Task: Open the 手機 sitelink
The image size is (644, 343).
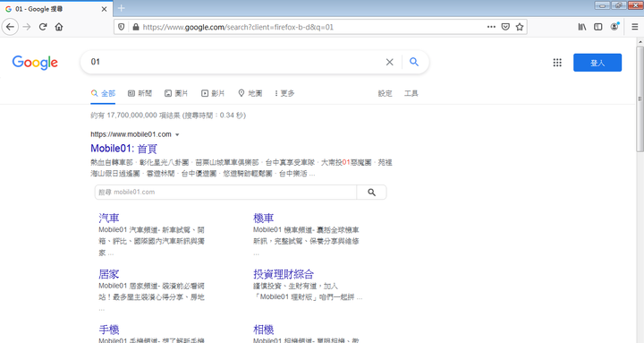Action: coord(109,330)
